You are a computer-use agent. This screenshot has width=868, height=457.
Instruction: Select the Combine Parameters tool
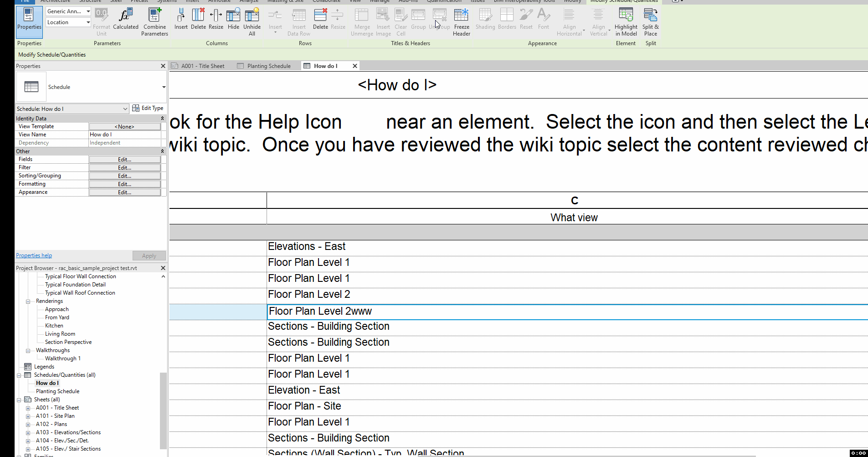[x=154, y=22]
